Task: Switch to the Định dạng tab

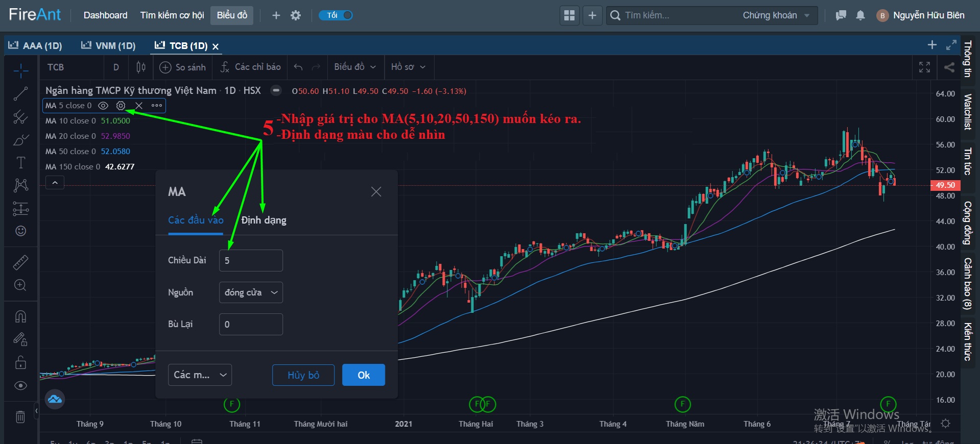Action: click(x=264, y=220)
